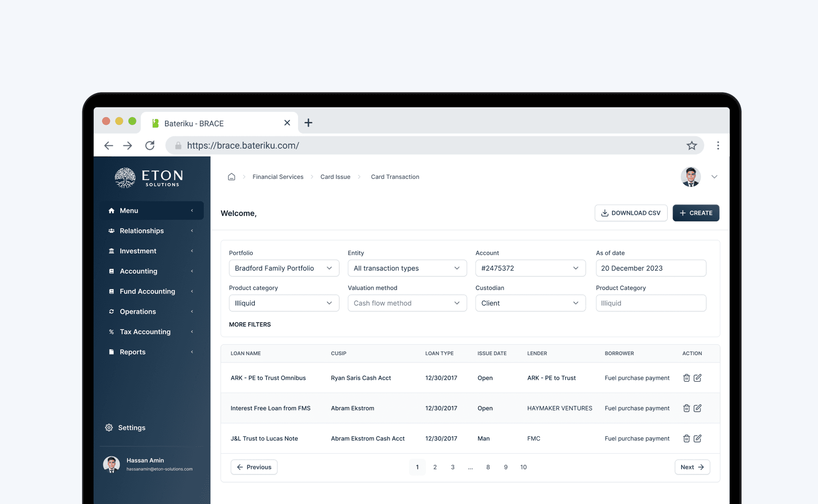Viewport: 818px width, 504px height.
Task: Click the CREATE button
Action: click(x=695, y=213)
